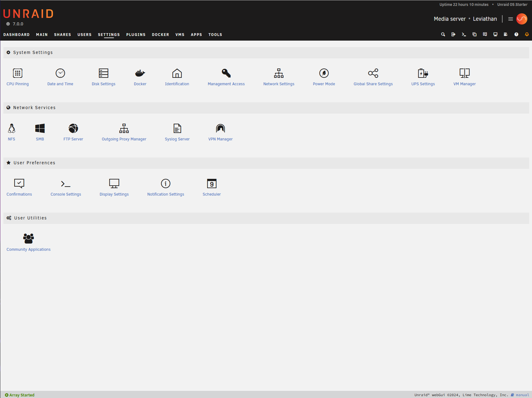Screen dimensions: 532x398
Task: Switch to the Dashboard tab
Action: tap(16, 35)
